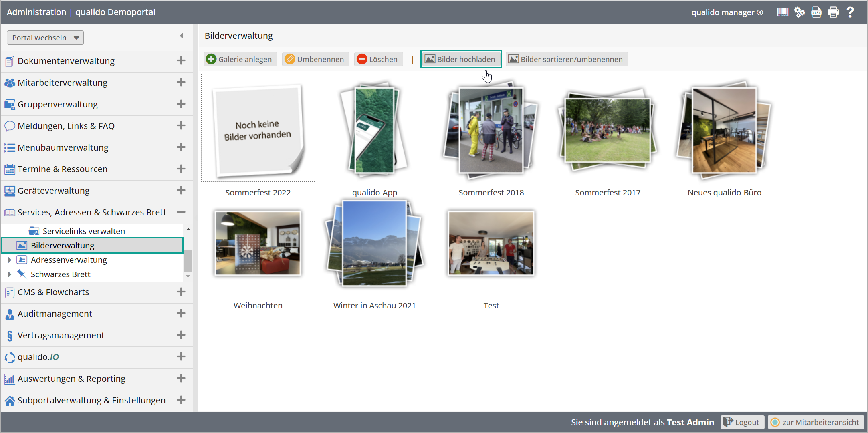The width and height of the screenshot is (868, 433).
Task: Click the Dokumentenverwaltung document icon
Action: click(10, 61)
